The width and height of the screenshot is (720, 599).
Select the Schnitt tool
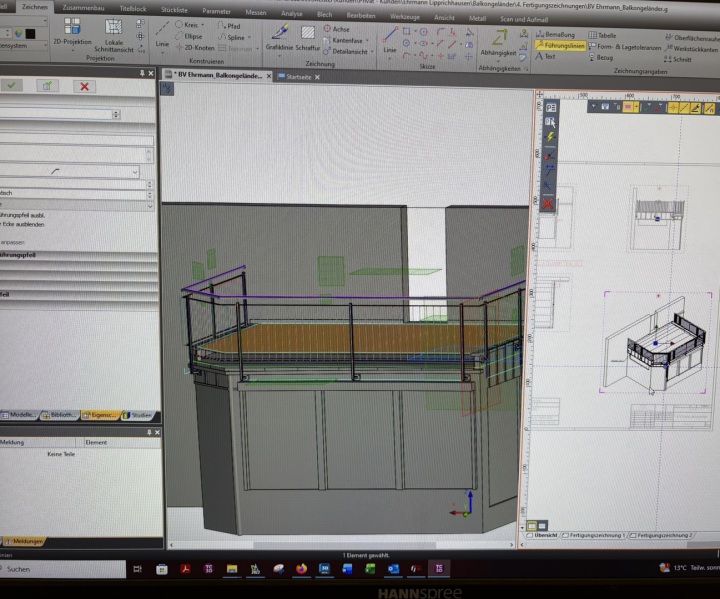click(678, 59)
